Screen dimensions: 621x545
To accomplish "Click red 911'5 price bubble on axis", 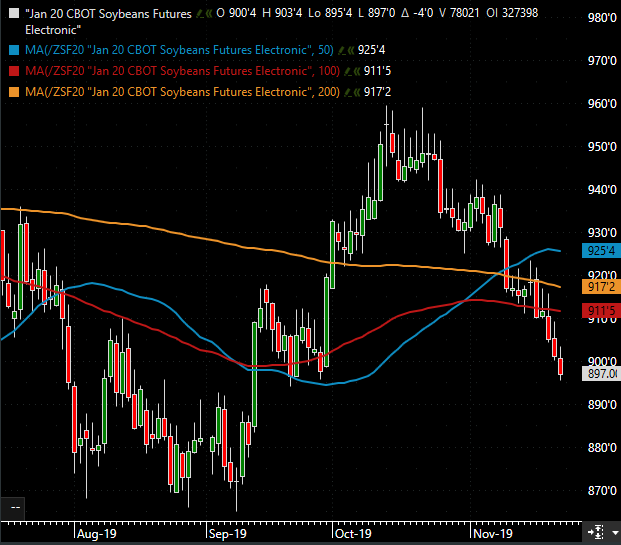I will [x=601, y=311].
